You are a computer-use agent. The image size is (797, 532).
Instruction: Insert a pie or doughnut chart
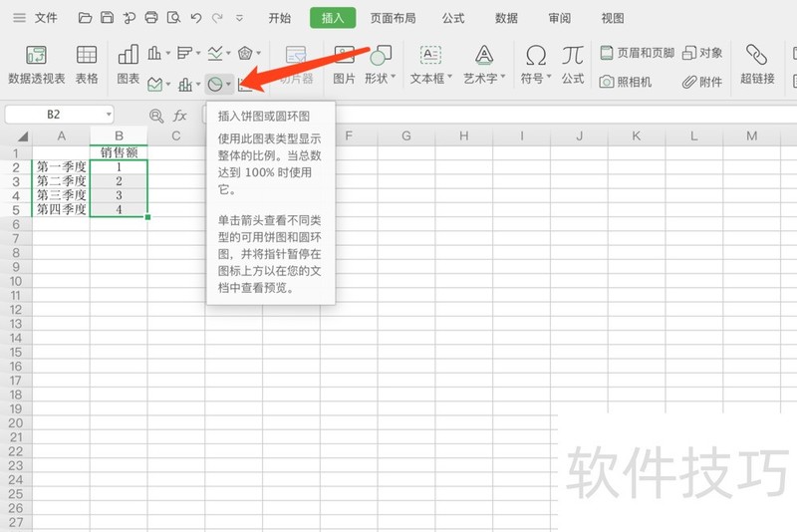(x=215, y=85)
